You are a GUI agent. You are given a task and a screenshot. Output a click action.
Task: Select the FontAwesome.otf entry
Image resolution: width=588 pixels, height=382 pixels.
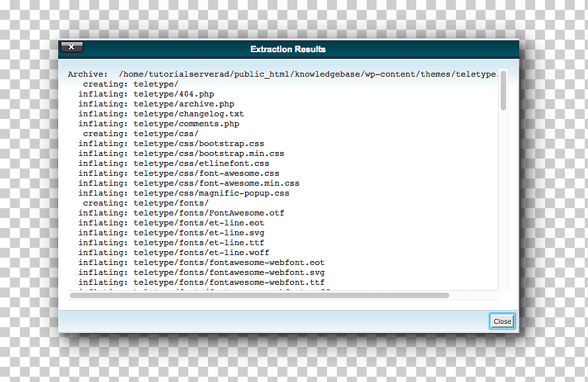click(x=181, y=213)
